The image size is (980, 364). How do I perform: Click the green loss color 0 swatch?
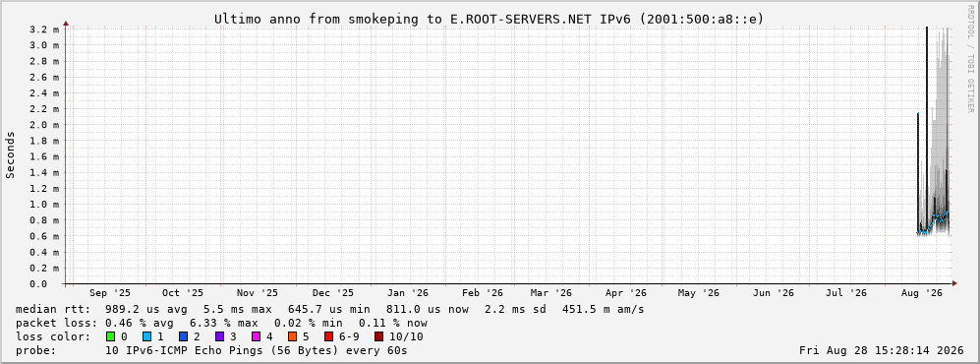[x=111, y=336]
